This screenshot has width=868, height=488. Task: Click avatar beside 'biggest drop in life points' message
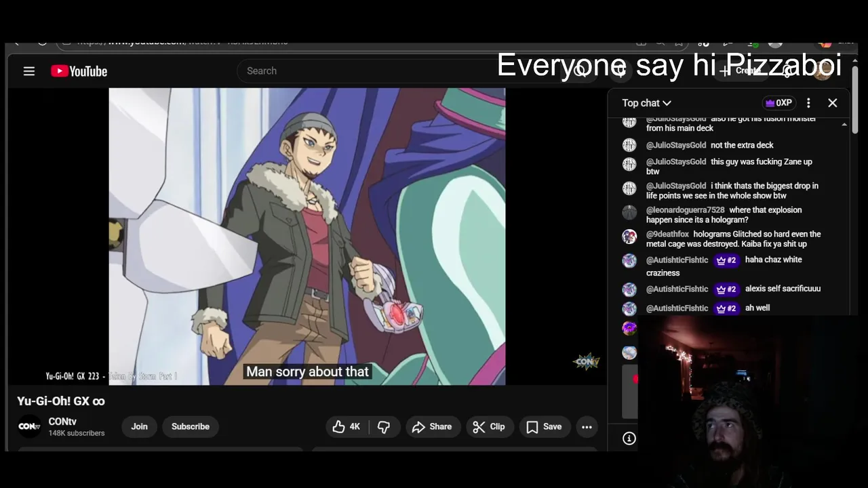(629, 188)
